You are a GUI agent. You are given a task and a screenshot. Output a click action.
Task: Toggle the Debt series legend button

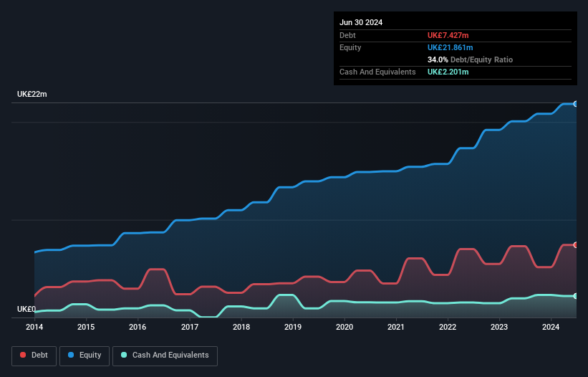pos(34,355)
